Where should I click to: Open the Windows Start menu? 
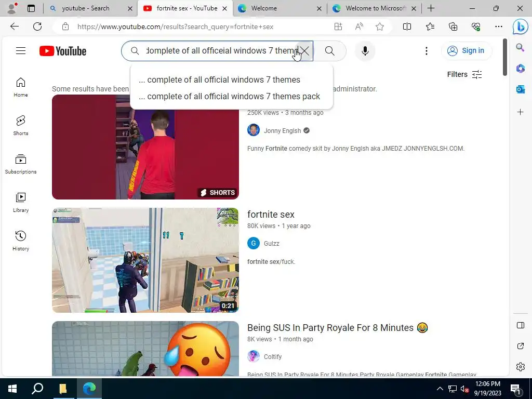[12, 389]
